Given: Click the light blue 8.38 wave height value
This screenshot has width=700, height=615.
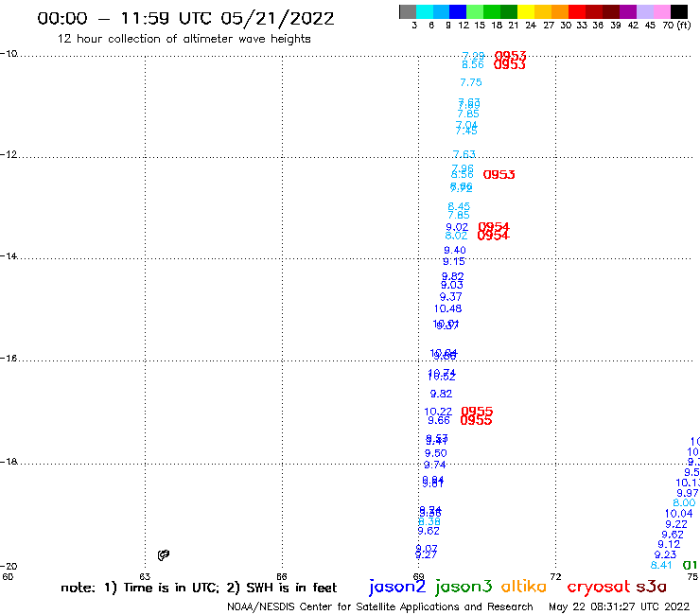Looking at the screenshot, I should 429,521.
